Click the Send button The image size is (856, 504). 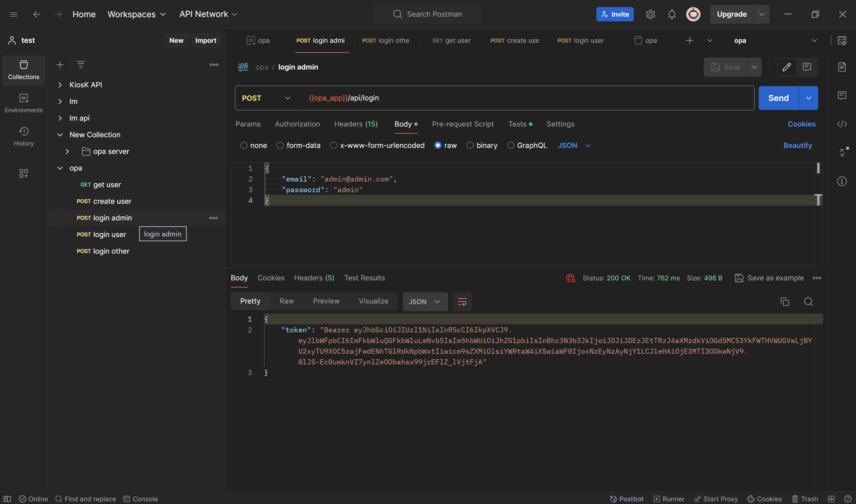point(778,98)
